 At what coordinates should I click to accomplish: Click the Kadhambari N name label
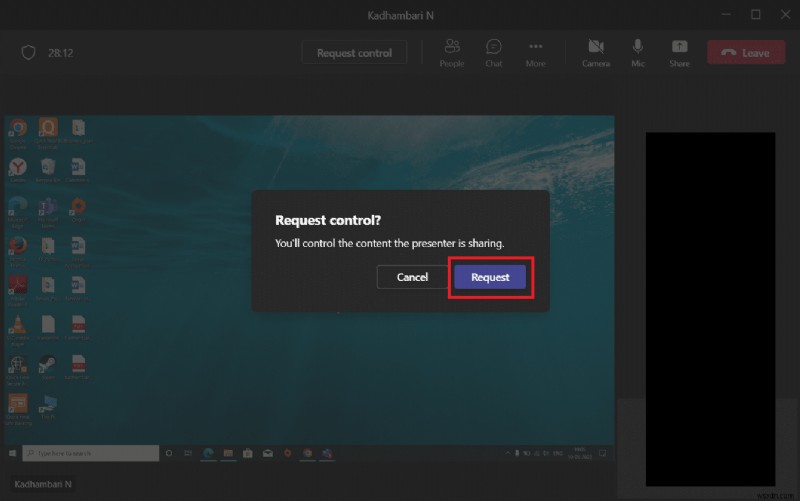[x=43, y=484]
